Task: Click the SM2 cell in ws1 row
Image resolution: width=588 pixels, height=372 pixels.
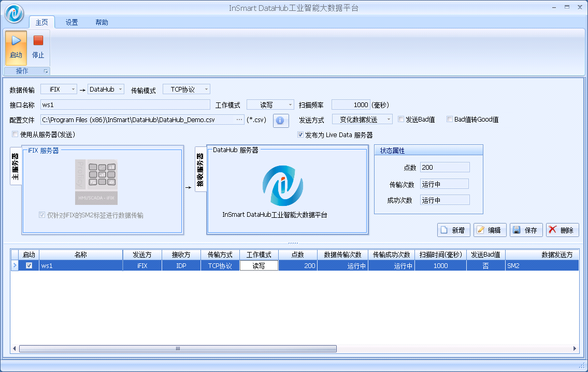Action: 542,265
